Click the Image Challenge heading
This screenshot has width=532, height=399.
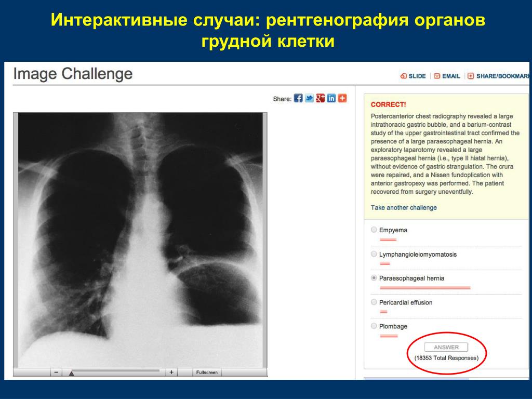point(73,74)
